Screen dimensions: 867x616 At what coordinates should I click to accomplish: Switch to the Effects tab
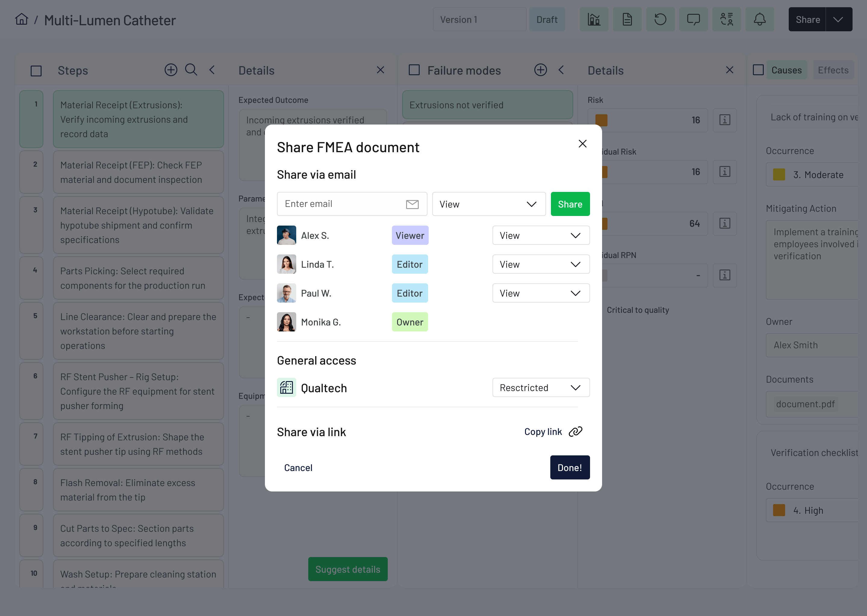point(833,70)
